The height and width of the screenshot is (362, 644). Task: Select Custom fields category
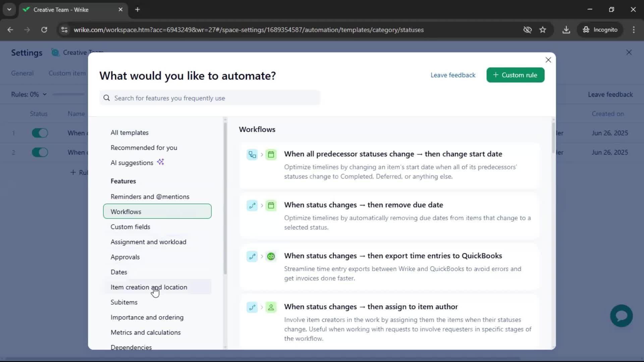click(x=157, y=227)
